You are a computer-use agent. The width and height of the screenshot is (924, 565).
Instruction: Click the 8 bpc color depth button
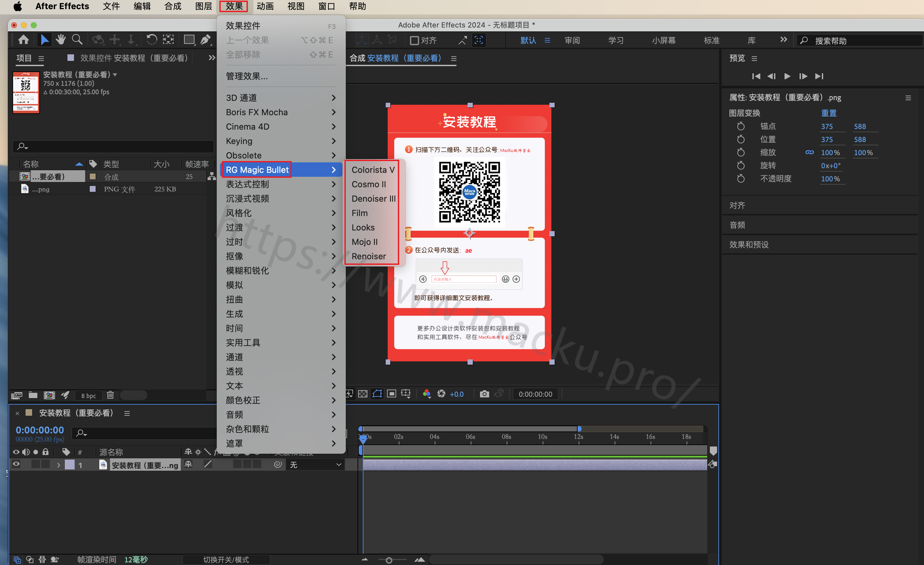point(88,395)
